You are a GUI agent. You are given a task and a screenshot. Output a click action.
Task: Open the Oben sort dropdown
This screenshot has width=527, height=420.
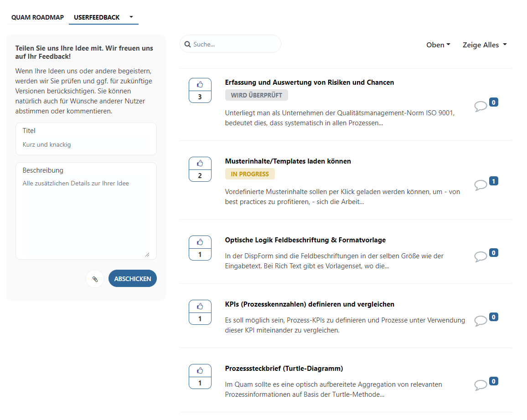pyautogui.click(x=438, y=45)
